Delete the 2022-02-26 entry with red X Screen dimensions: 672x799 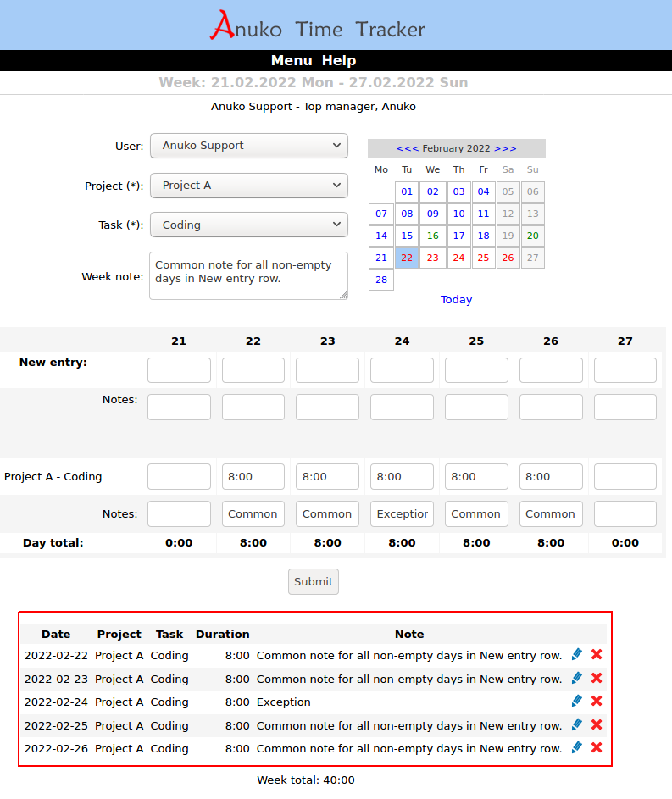click(x=597, y=748)
